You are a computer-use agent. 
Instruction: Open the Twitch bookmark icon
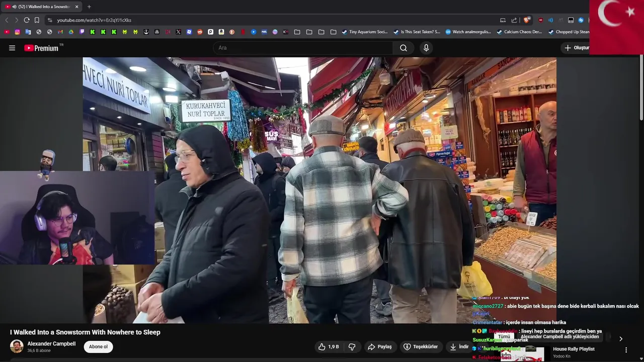pyautogui.click(x=82, y=32)
